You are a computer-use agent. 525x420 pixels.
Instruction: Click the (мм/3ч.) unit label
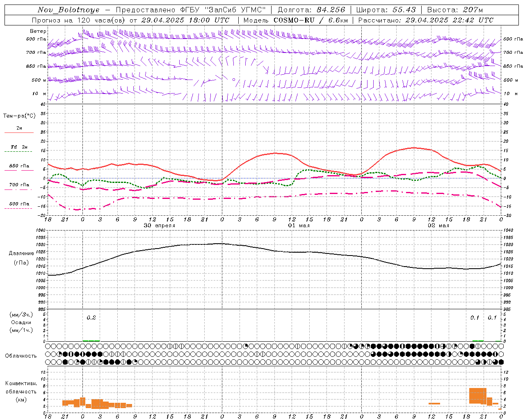pos(22,315)
